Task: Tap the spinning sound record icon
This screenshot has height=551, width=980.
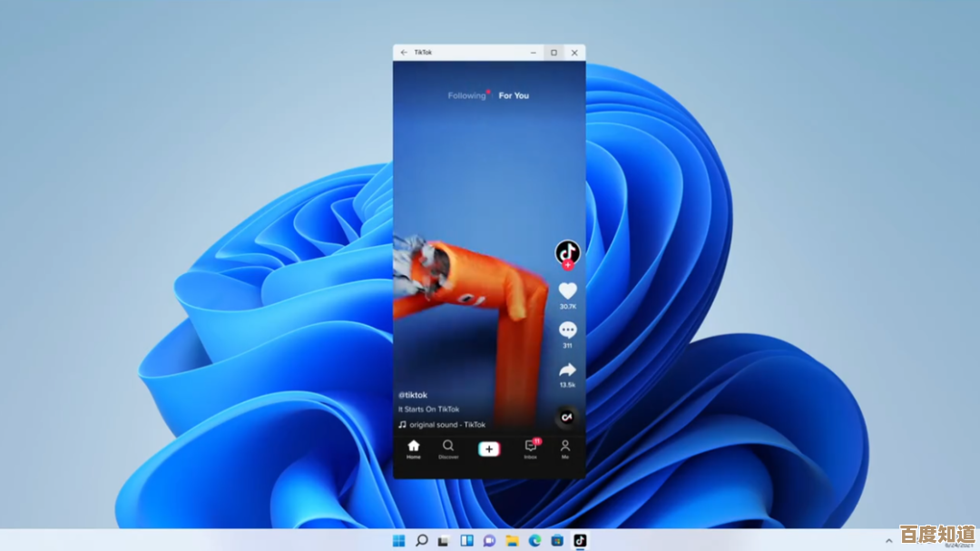Action: (x=567, y=417)
